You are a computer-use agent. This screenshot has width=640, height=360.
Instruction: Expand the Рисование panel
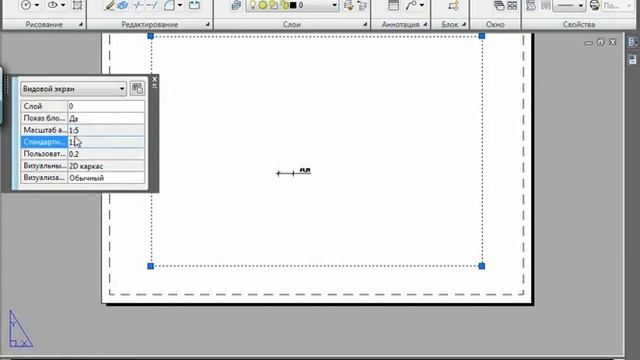click(x=81, y=24)
